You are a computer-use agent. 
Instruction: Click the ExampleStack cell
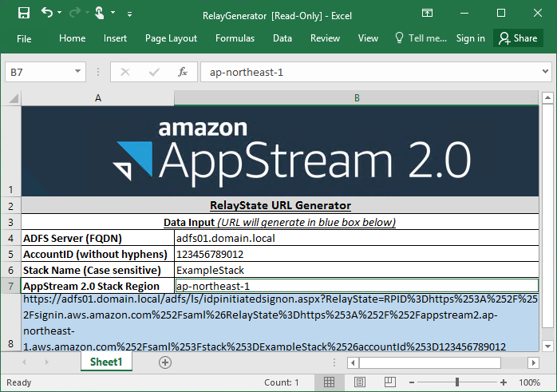click(357, 270)
